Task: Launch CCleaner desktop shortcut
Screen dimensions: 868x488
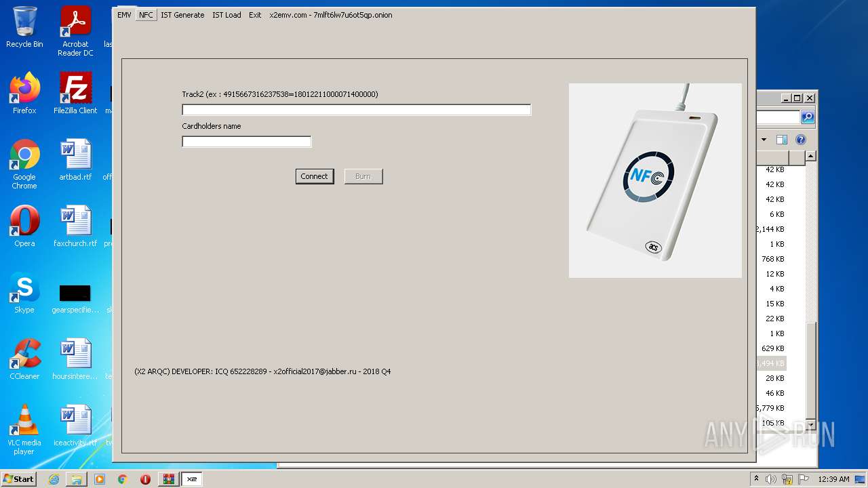Action: pyautogui.click(x=24, y=359)
